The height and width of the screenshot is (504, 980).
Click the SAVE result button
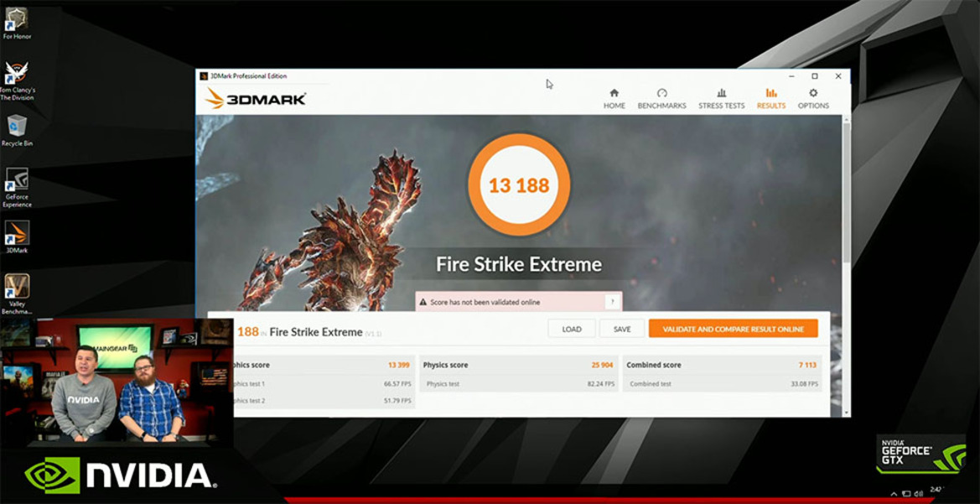pyautogui.click(x=622, y=329)
